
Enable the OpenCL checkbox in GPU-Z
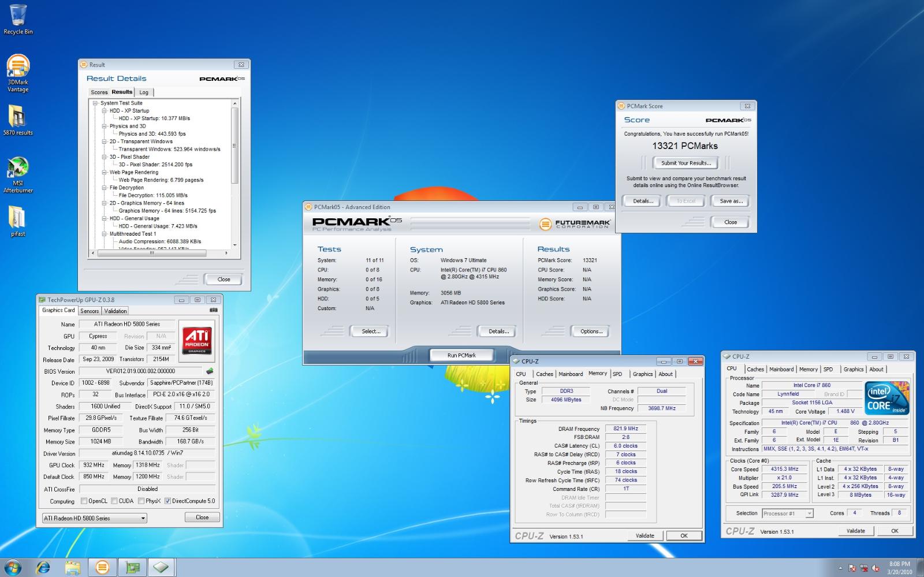(84, 501)
